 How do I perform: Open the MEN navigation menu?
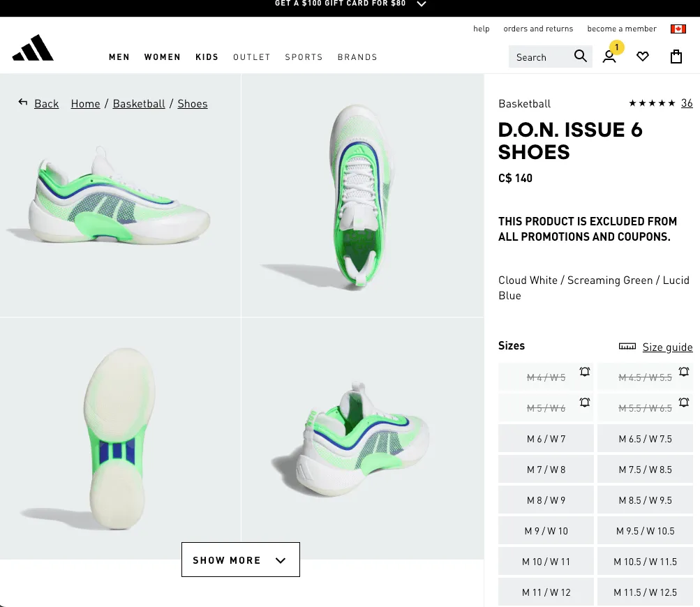[x=119, y=57]
